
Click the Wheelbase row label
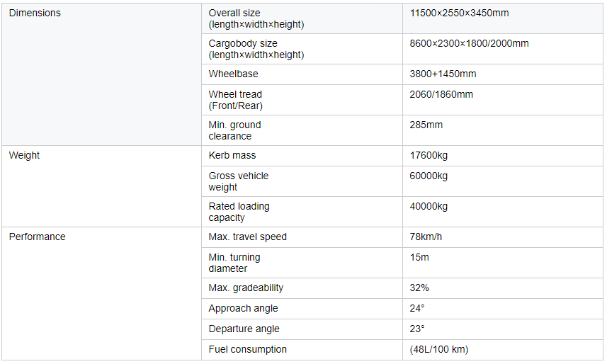tap(233, 74)
